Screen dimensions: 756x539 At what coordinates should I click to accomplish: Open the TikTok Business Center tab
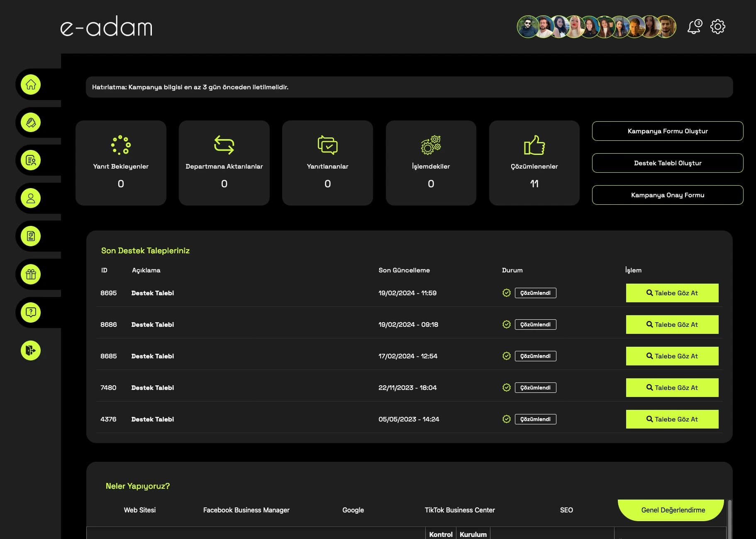pos(460,510)
